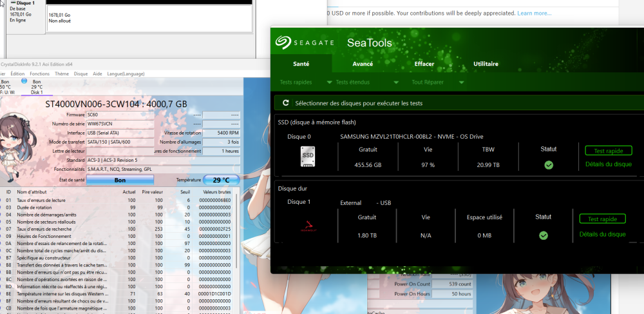Click the Disque 1 icon in Disk Management
Screen dimensions: 644x314
pos(12,3)
